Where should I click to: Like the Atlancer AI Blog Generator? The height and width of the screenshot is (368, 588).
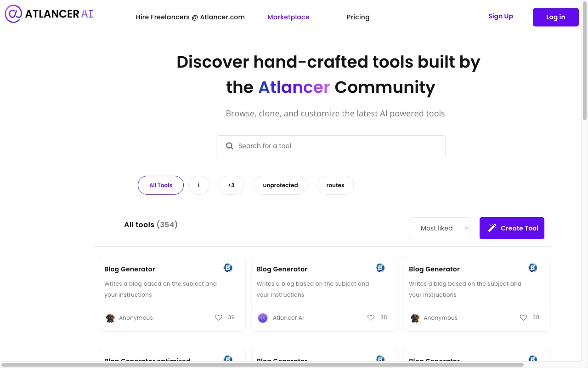click(371, 317)
